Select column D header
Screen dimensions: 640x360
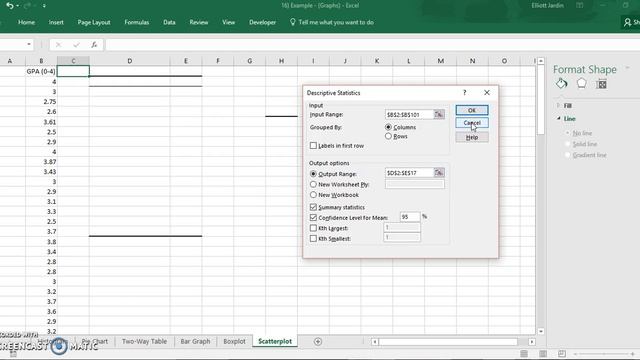[129, 61]
